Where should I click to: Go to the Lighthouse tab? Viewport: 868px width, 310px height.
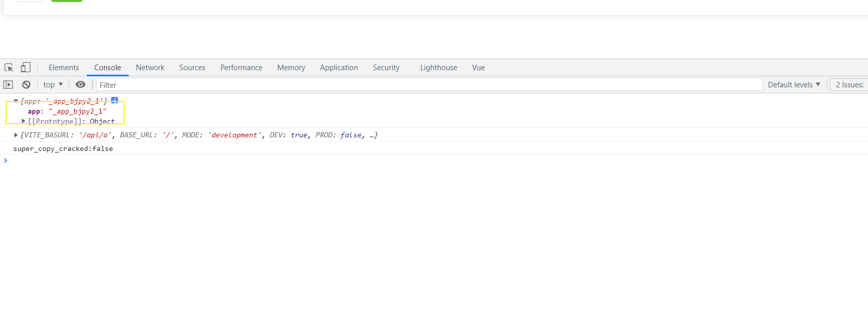click(x=439, y=68)
